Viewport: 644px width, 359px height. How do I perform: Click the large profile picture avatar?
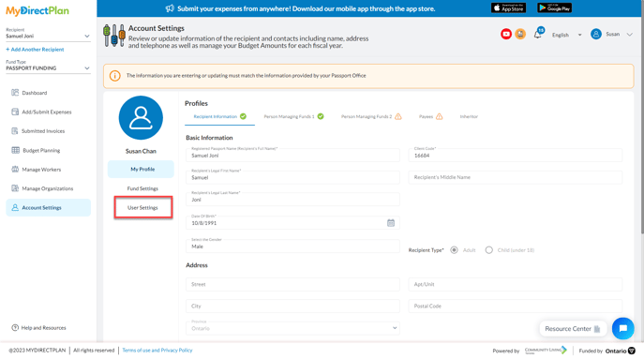coord(141,118)
